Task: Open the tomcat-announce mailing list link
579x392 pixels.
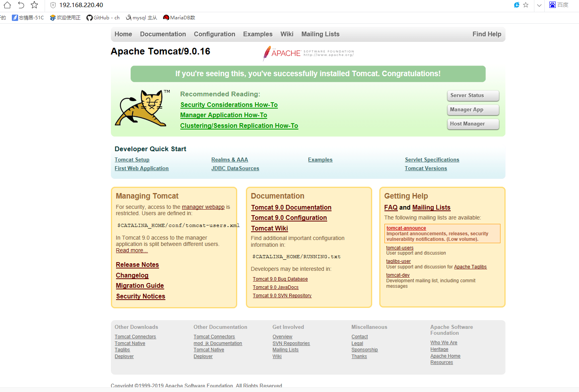Action: [x=406, y=228]
